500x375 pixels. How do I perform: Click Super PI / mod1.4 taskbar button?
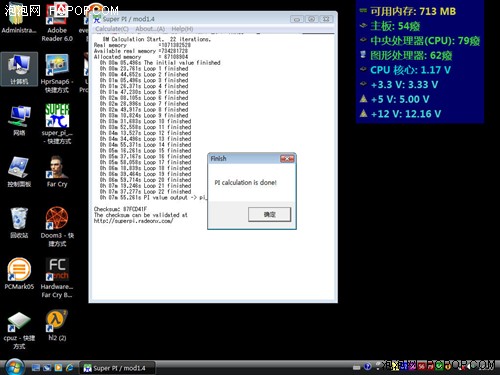117,368
